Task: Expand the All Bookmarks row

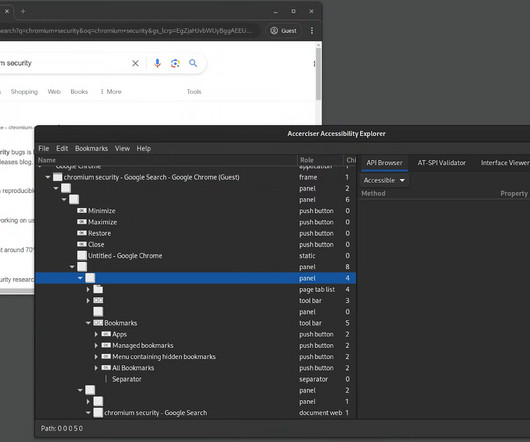Action: pos(96,368)
